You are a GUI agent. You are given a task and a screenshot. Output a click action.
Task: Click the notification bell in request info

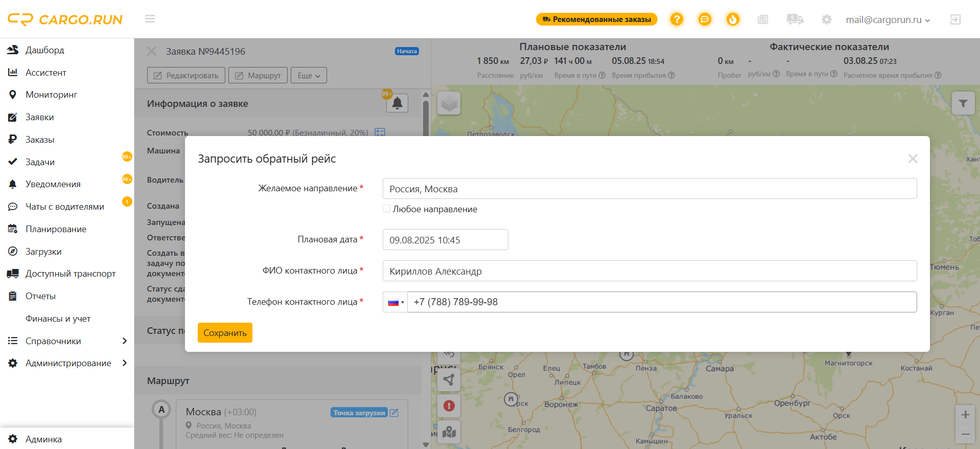(x=397, y=103)
